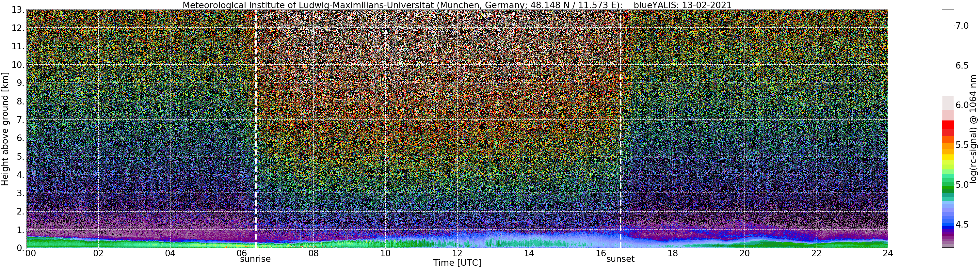Click the '6.5' colorbar tick label
The width and height of the screenshot is (980, 269).
pyautogui.click(x=962, y=65)
